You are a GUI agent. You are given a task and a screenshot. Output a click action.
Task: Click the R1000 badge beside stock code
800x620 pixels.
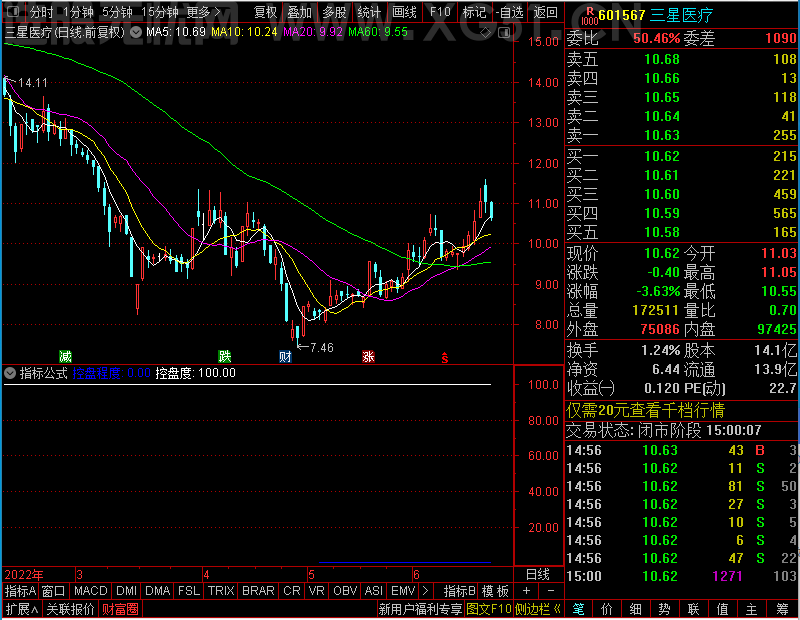589,16
